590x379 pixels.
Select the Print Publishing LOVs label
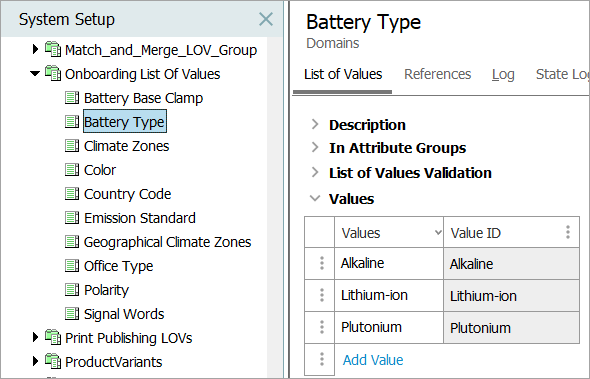coord(129,338)
